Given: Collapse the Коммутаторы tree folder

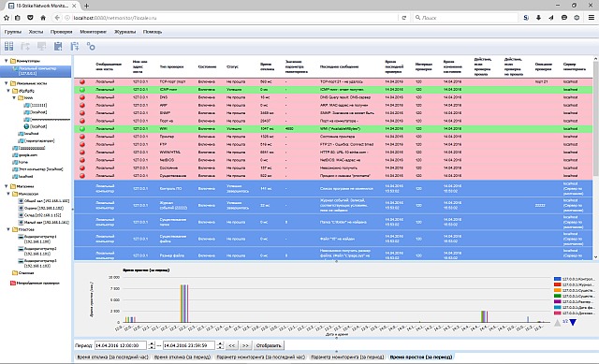Looking at the screenshot, I should pos(7,61).
